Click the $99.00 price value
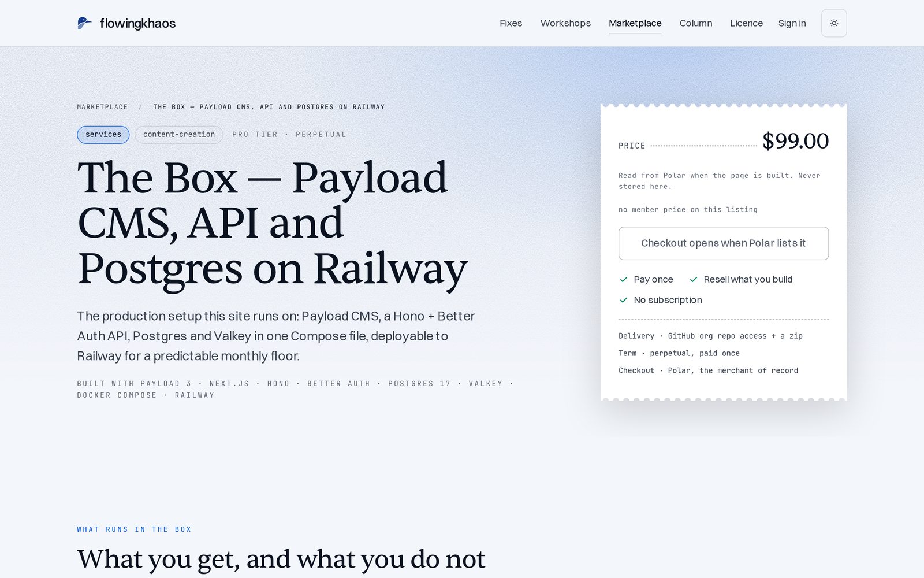 point(796,140)
